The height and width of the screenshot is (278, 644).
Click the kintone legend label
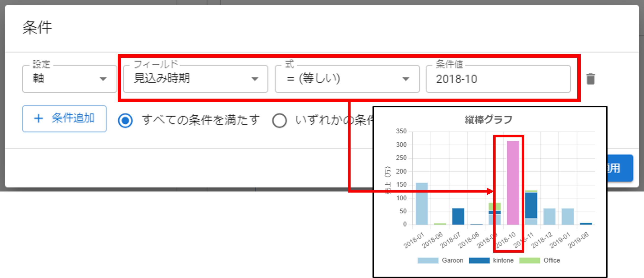click(503, 261)
